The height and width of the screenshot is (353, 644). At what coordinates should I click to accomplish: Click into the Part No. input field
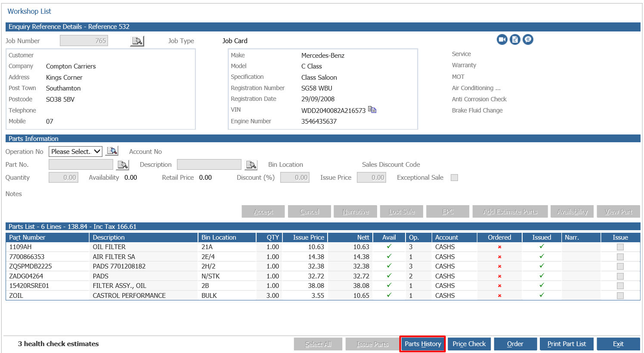[x=81, y=165]
